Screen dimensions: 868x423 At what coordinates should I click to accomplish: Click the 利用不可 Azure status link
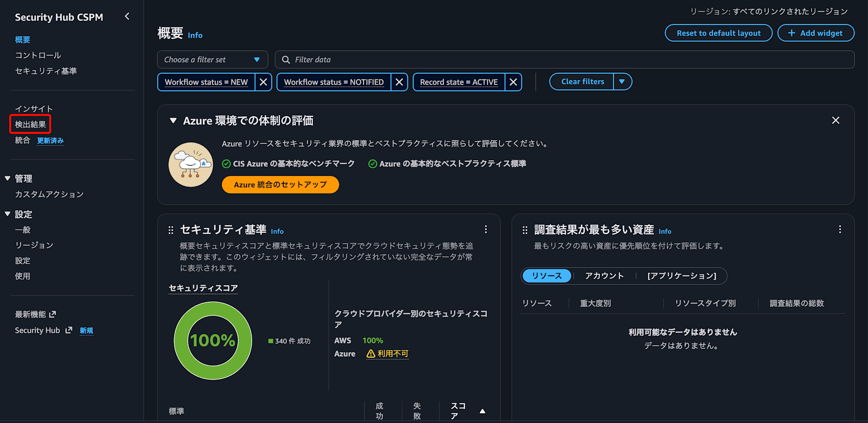click(x=393, y=354)
